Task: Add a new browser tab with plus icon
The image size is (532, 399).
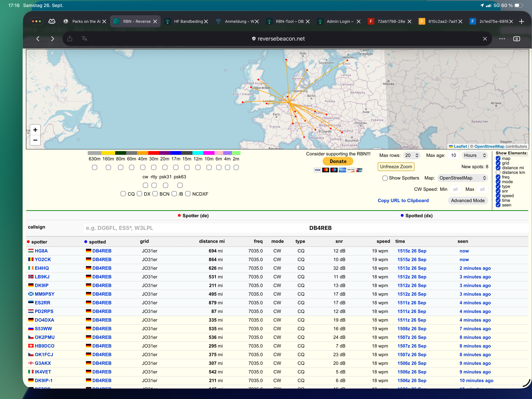Action: (x=521, y=21)
